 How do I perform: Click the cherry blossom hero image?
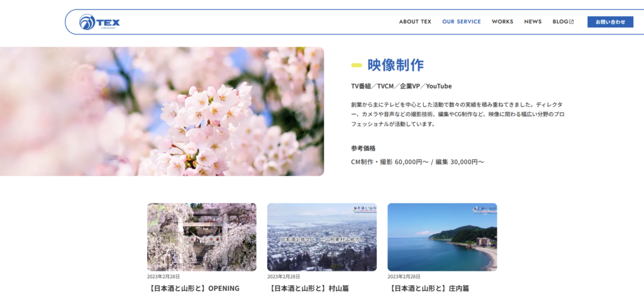[x=162, y=112]
